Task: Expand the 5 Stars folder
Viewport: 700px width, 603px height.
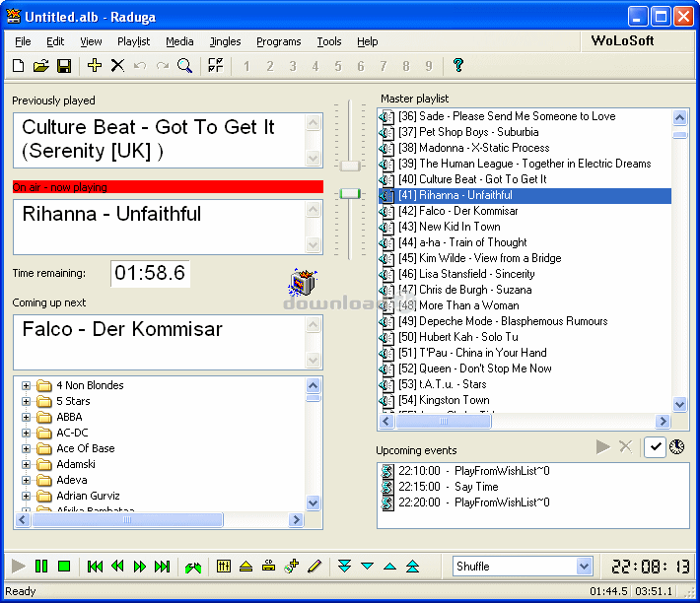Action: [26, 401]
